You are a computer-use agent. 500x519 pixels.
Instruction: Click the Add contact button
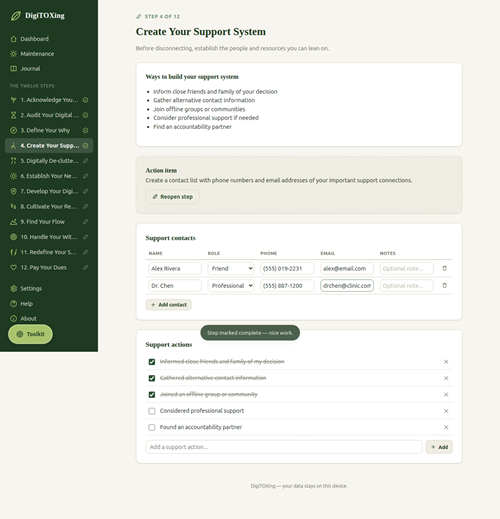coord(169,305)
